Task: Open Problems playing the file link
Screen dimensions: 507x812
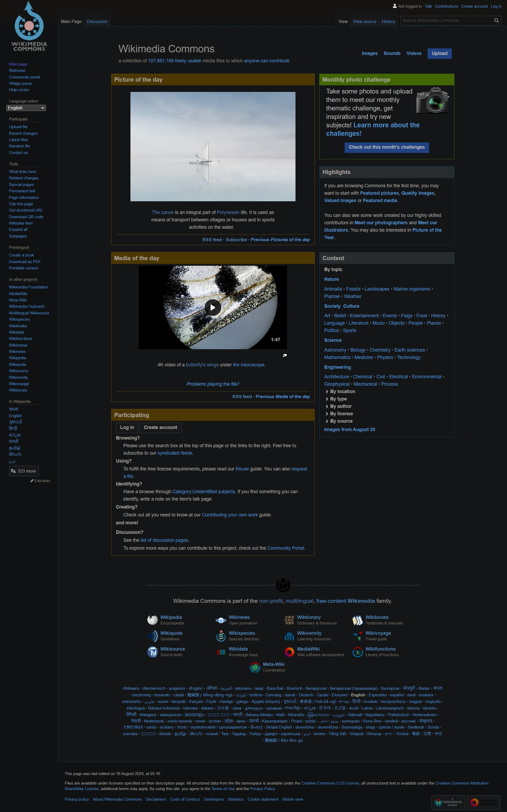Action: pos(213,384)
